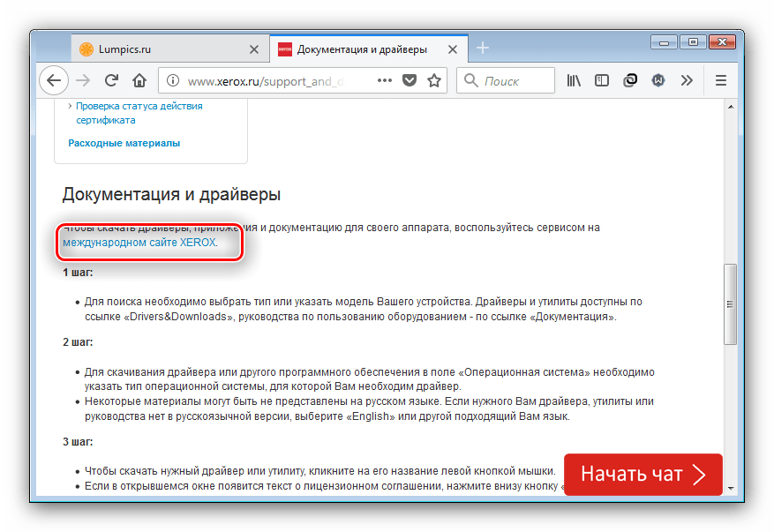
Task: Go to the Home page icon
Action: coord(139,80)
